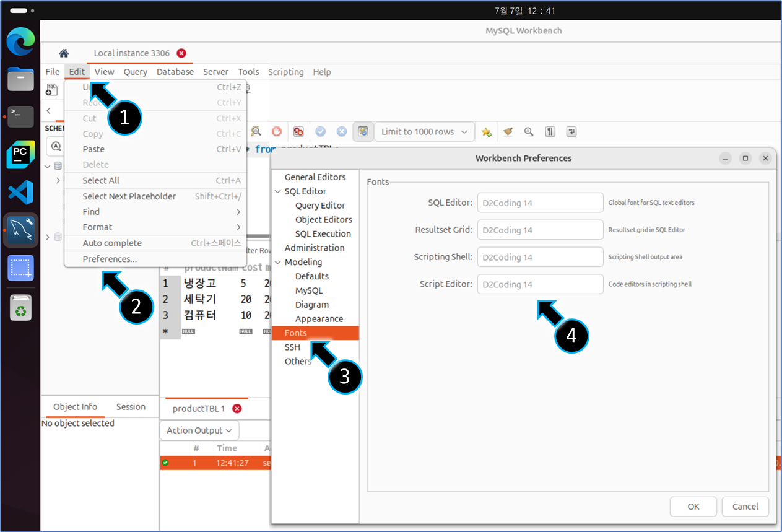Viewport: 782px width, 532px height.
Task: Click the Resultset Grid font input field
Action: tap(540, 230)
